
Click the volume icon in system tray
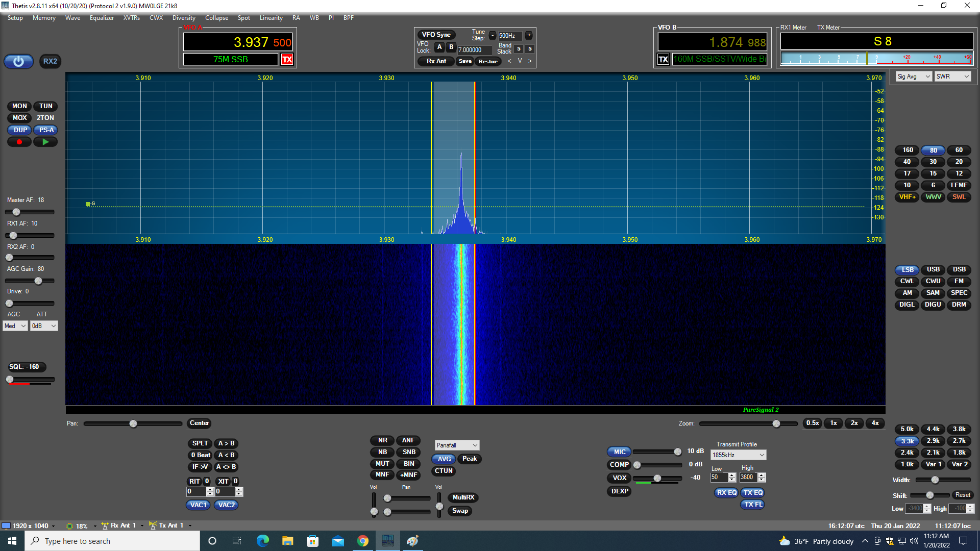914,541
